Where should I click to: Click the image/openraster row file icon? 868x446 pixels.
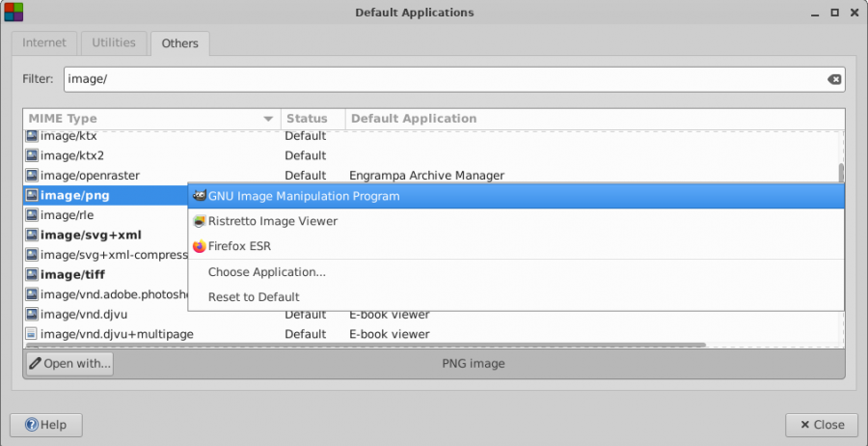pyautogui.click(x=32, y=176)
